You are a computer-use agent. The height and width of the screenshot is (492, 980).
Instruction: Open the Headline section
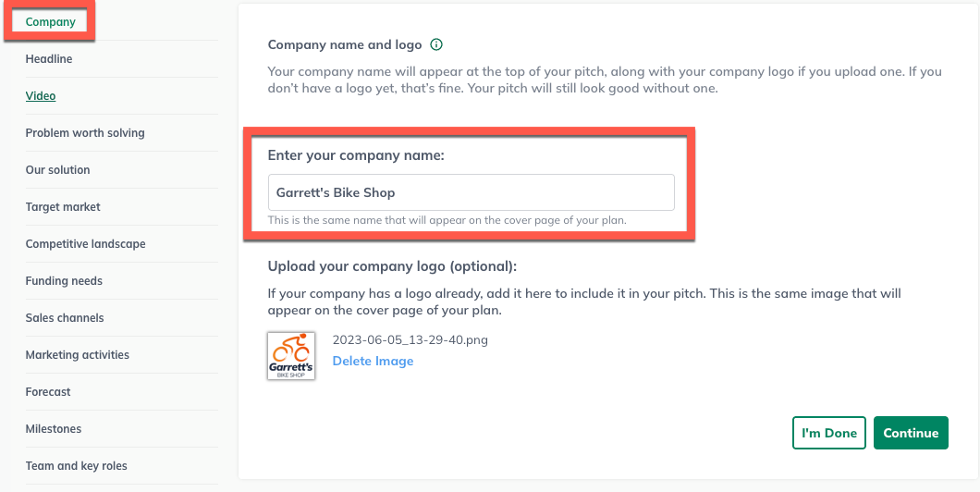pos(49,59)
